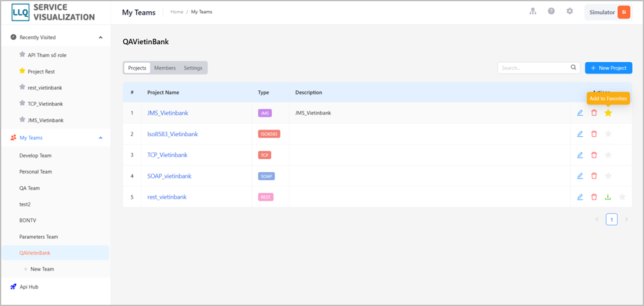Select test2 team in sidebar
The height and width of the screenshot is (306, 644).
25,204
